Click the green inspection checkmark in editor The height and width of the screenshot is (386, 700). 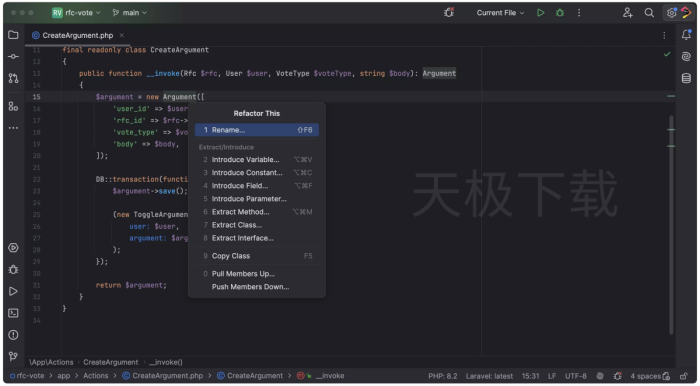(667, 54)
